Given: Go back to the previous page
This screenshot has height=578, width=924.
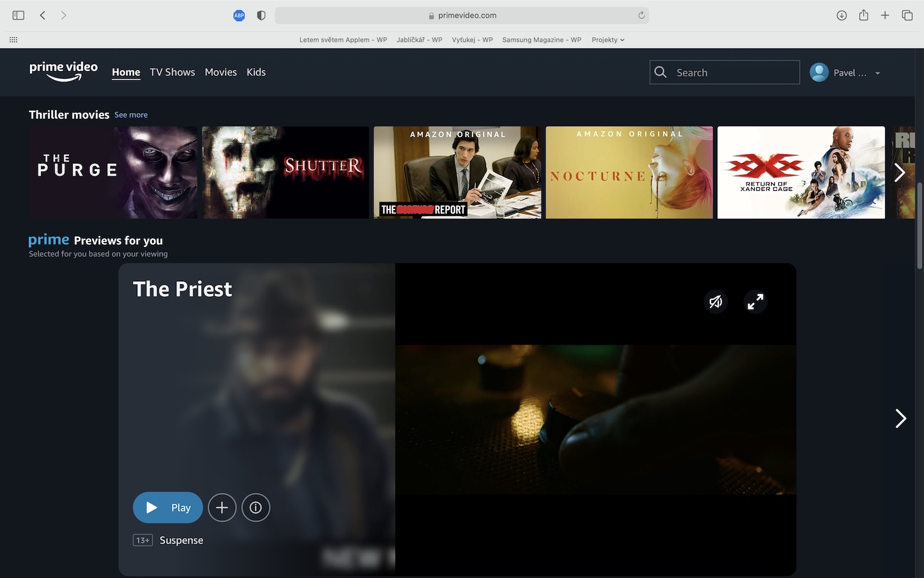Looking at the screenshot, I should (x=43, y=15).
